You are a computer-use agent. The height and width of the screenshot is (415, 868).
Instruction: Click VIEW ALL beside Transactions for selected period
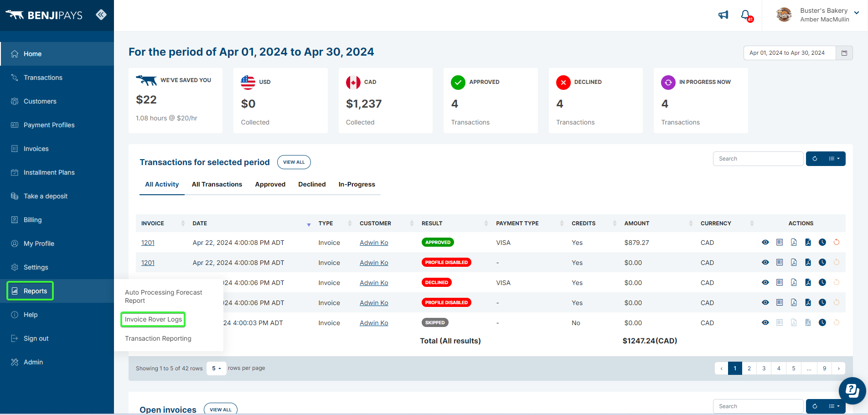click(x=294, y=162)
